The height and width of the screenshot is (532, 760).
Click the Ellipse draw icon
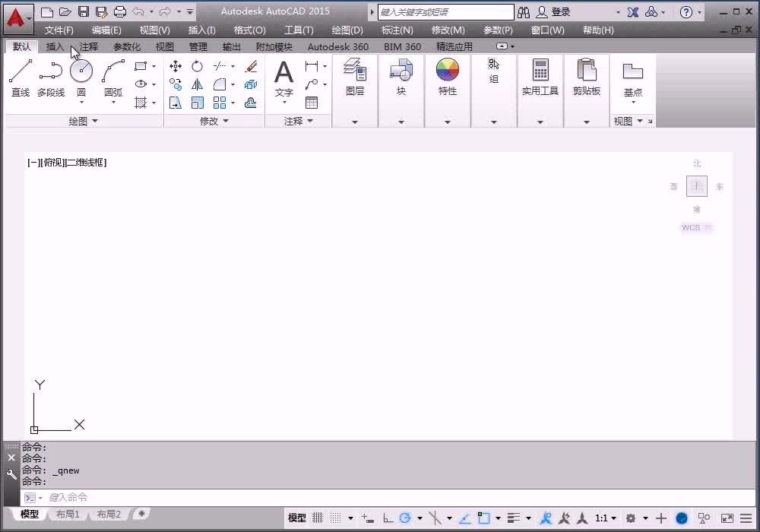pyautogui.click(x=141, y=84)
